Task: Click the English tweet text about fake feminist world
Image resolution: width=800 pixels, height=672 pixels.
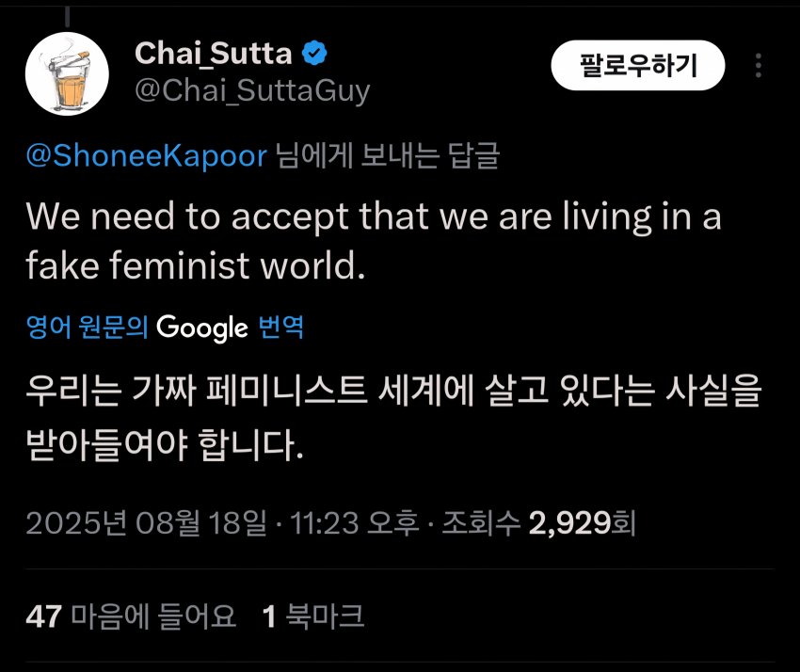Action: pyautogui.click(x=374, y=242)
